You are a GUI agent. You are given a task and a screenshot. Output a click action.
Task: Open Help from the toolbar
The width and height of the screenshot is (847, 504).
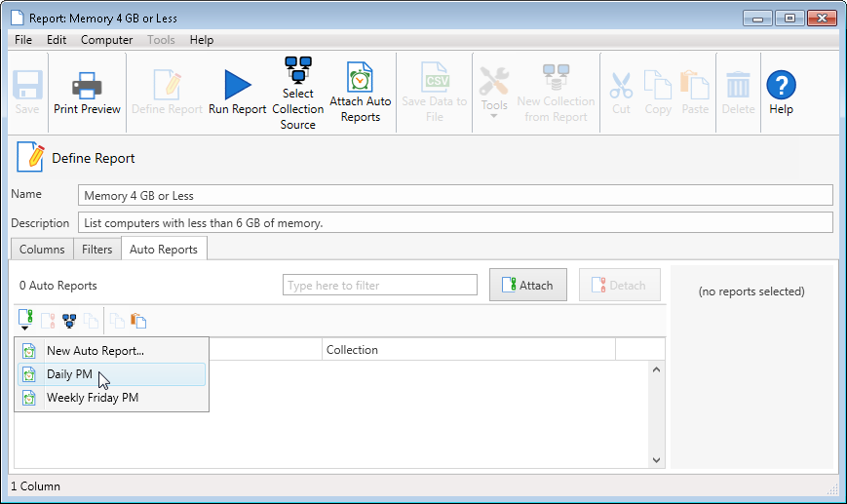coord(781,93)
